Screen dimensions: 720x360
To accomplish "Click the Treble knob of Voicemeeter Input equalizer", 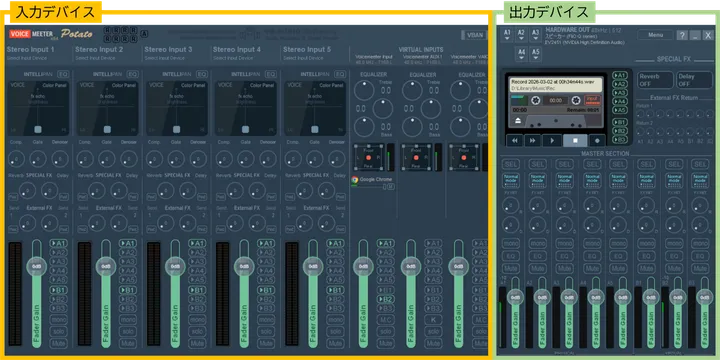I will 363,91.
